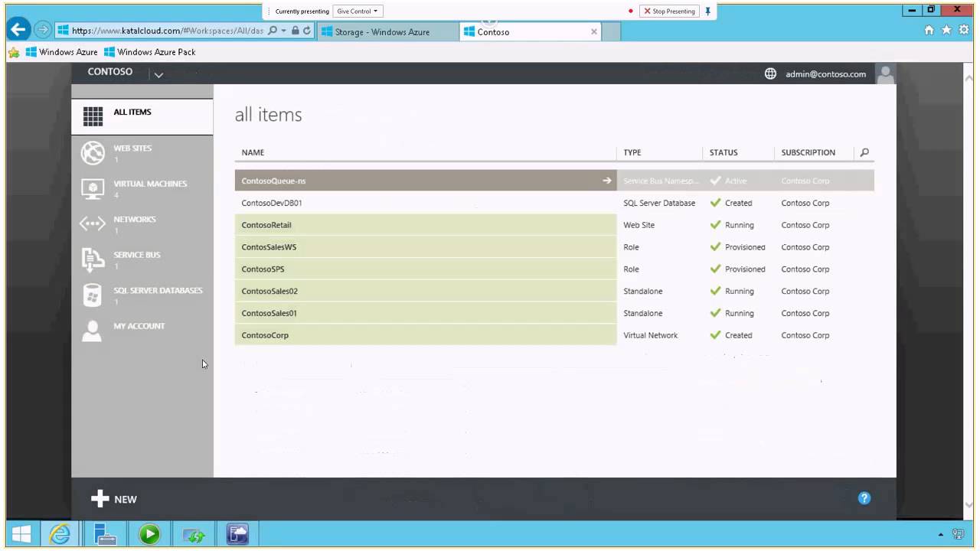Select the ContosoSales02 row
Viewport: 980px width, 551px height.
click(554, 291)
